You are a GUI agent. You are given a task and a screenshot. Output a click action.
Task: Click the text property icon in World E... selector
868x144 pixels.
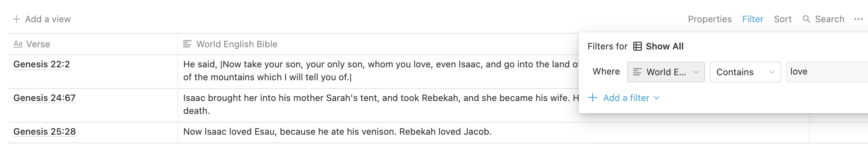[637, 72]
